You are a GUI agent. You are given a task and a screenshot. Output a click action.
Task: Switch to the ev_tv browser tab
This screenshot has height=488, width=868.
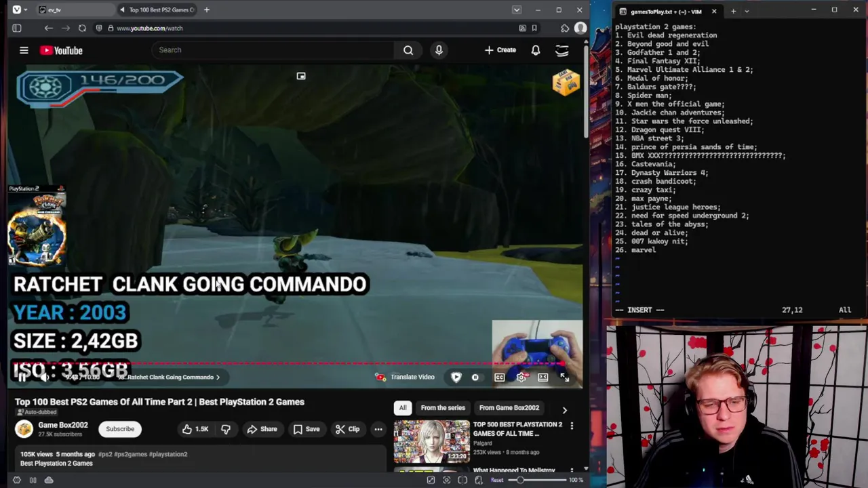[75, 9]
